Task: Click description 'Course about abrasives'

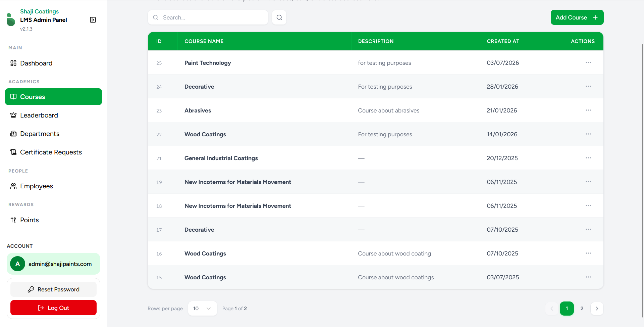Action: click(388, 110)
